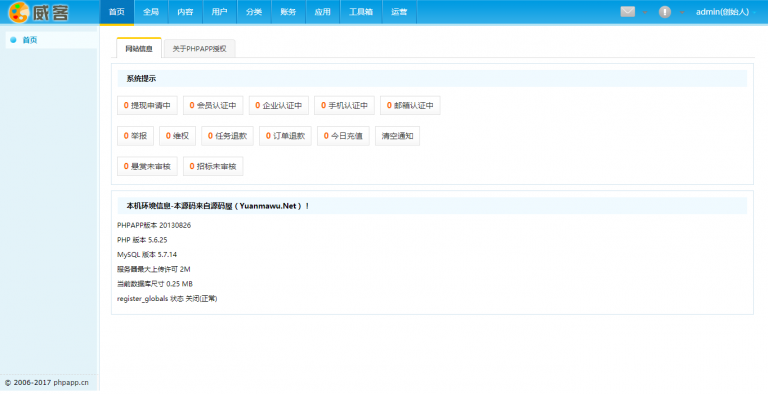The image size is (768, 394).
Task: Click the 系统提示 section header
Action: coord(432,78)
